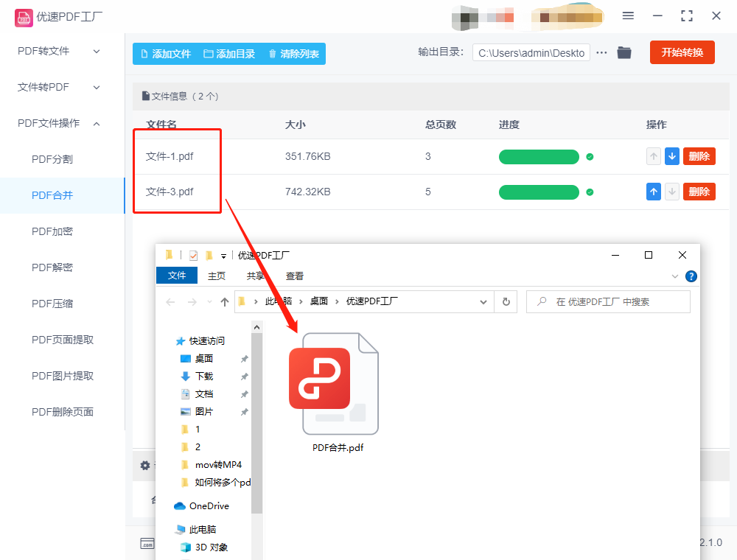Expand the PDF转文件 sidebar section

pyautogui.click(x=97, y=51)
